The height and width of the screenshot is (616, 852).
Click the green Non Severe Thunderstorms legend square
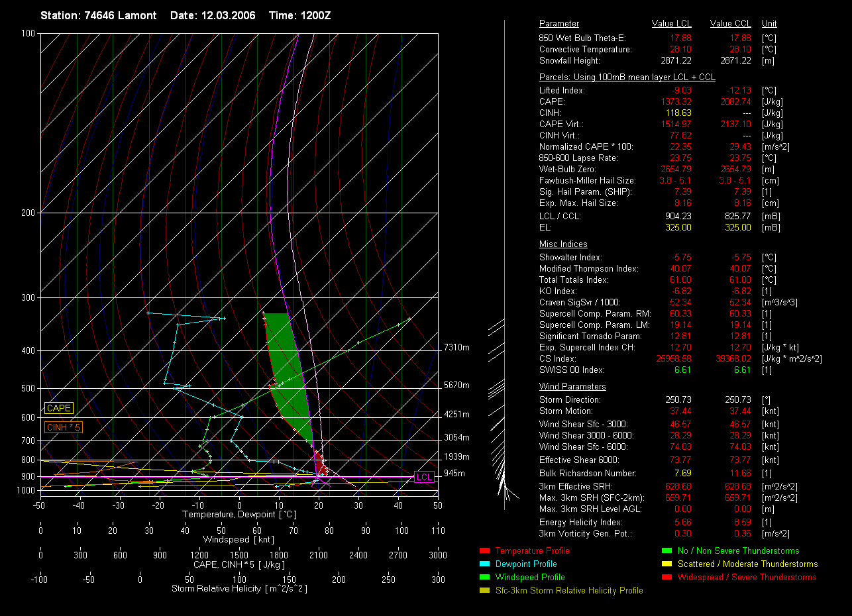pos(666,550)
